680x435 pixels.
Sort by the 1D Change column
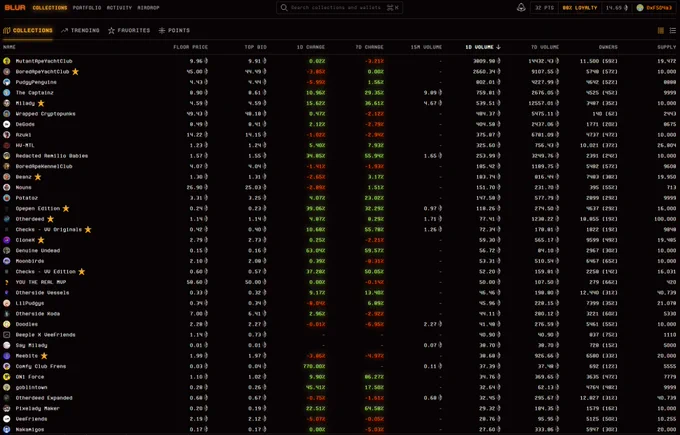(x=311, y=47)
